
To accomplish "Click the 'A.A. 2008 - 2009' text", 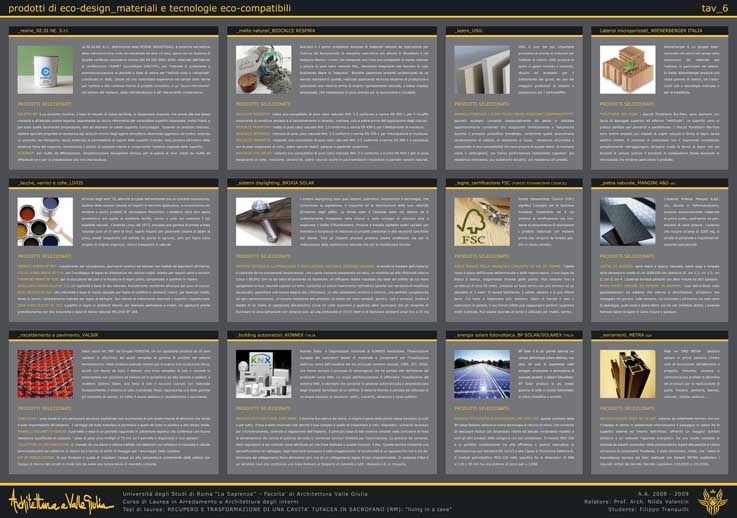I will tap(663, 494).
